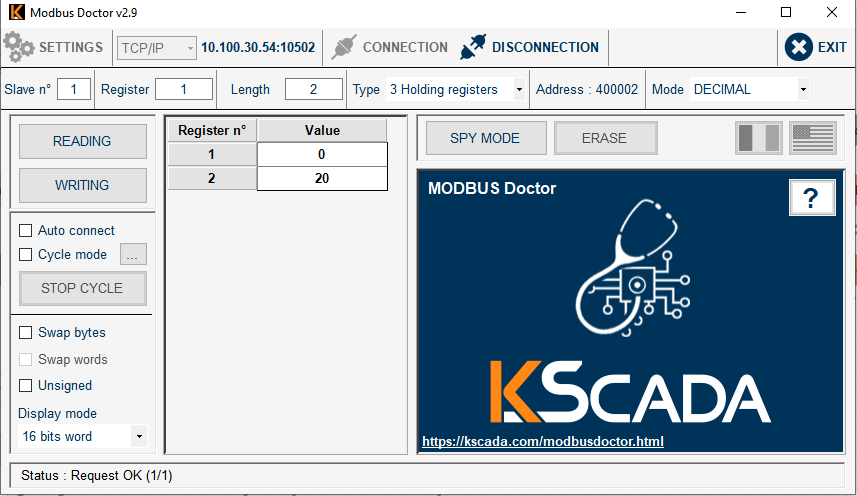Enable the Unsigned checkbox
The height and width of the screenshot is (496, 857).
(26, 386)
